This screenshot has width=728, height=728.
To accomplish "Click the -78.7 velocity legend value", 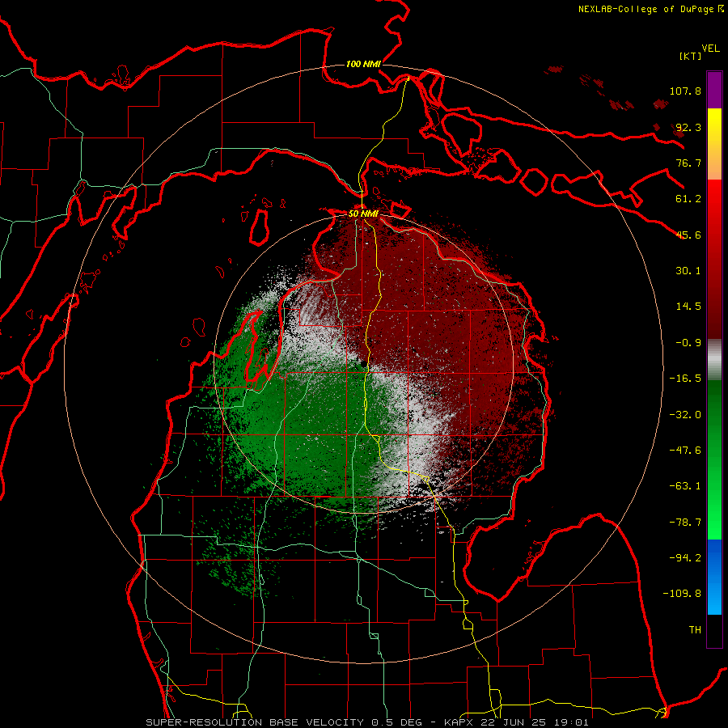I will click(685, 523).
